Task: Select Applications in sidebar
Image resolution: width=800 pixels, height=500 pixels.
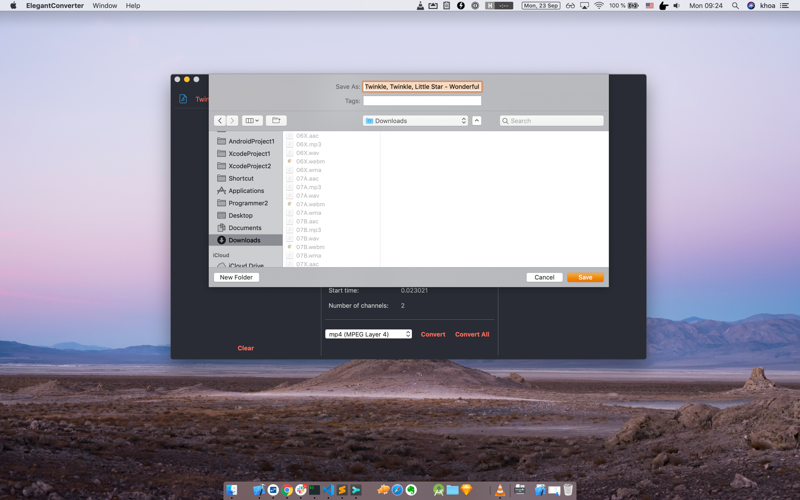Action: coord(245,191)
